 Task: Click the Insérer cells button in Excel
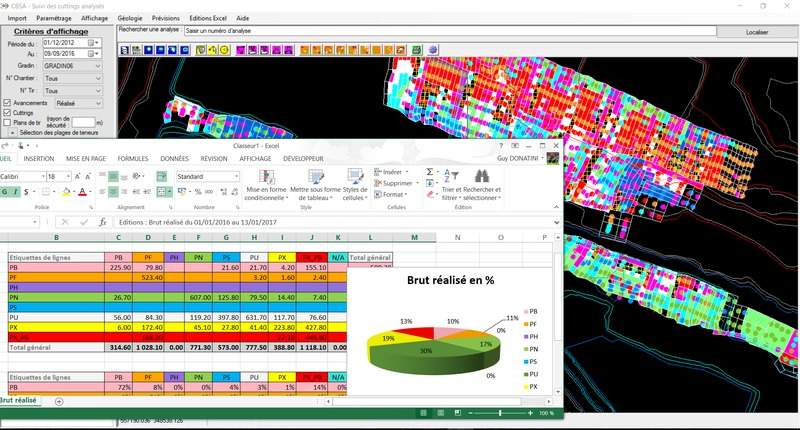point(391,172)
